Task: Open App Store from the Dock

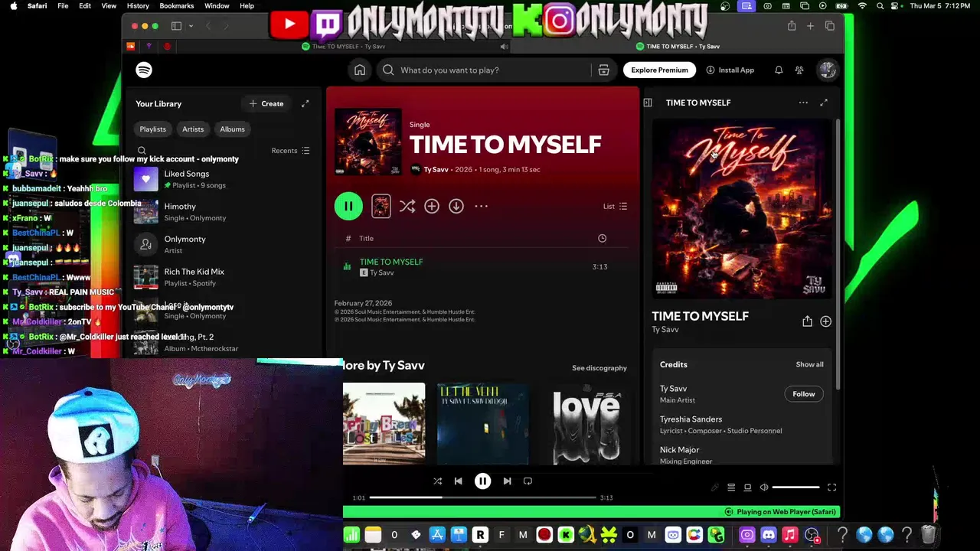Action: pyautogui.click(x=437, y=535)
